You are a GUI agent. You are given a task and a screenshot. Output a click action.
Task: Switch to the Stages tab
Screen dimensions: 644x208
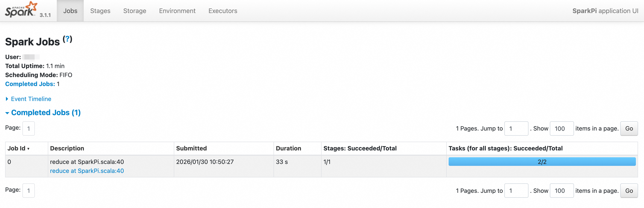coord(100,11)
